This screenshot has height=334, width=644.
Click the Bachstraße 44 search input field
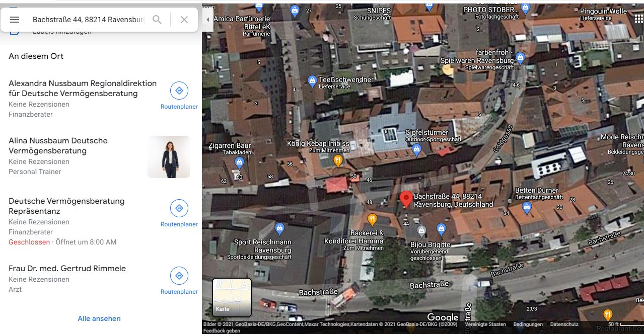point(89,20)
